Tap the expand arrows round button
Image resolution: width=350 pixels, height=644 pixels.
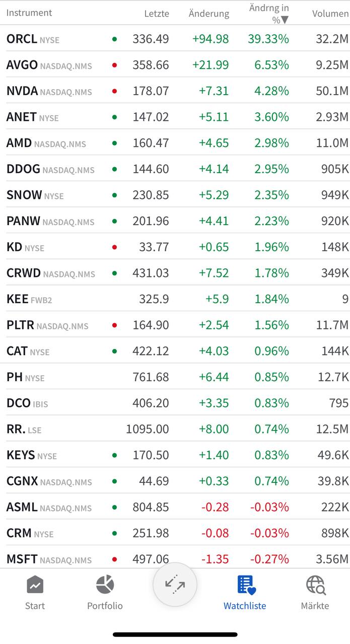(x=175, y=585)
